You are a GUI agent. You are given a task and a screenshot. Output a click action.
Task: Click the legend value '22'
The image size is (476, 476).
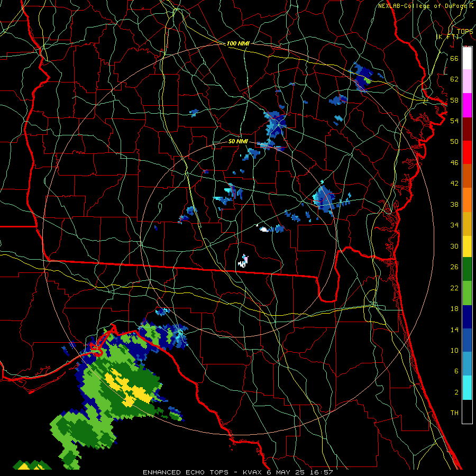point(454,288)
